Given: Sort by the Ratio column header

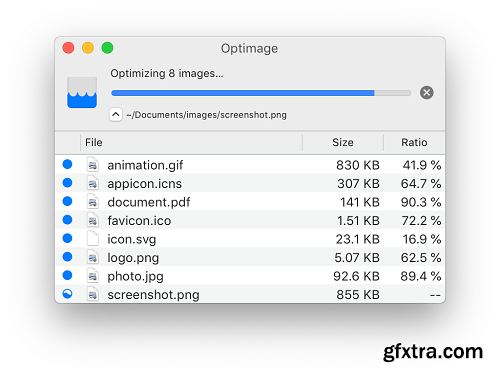Looking at the screenshot, I should (414, 143).
